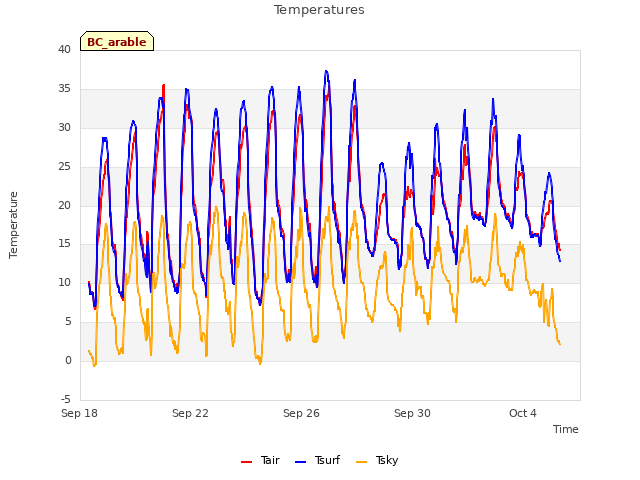
Task: Toggle the Tsky legend entry
Action: tap(377, 460)
